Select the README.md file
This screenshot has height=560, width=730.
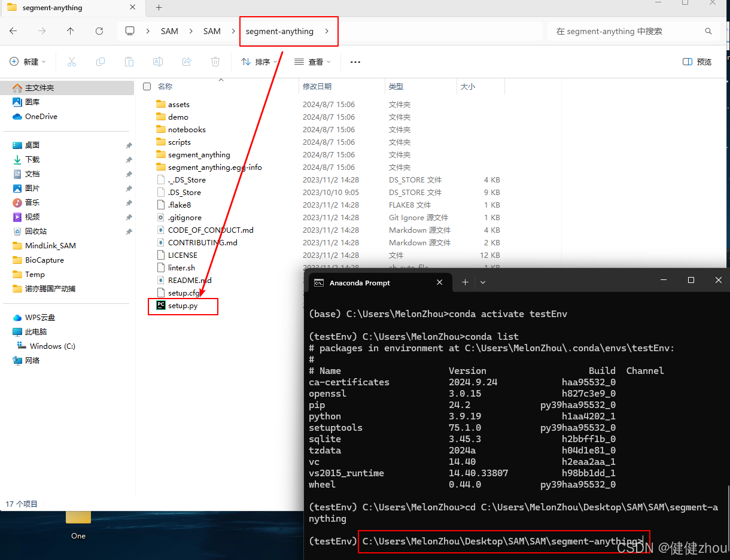tap(190, 280)
